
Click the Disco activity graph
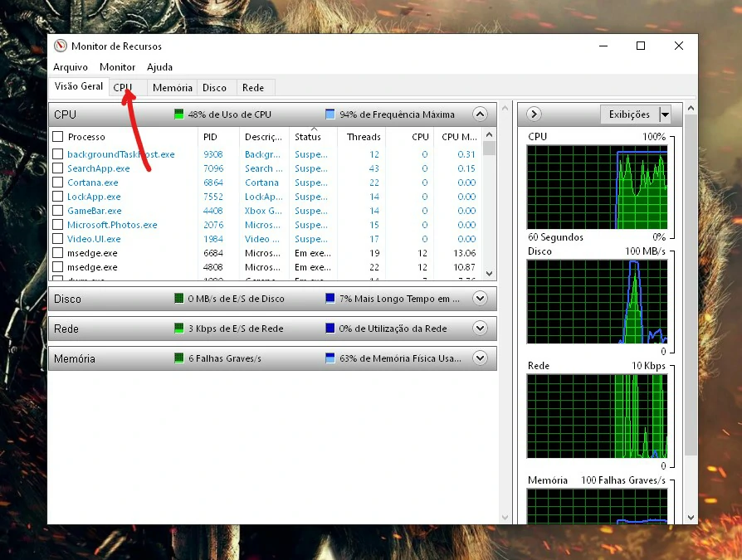tap(598, 301)
